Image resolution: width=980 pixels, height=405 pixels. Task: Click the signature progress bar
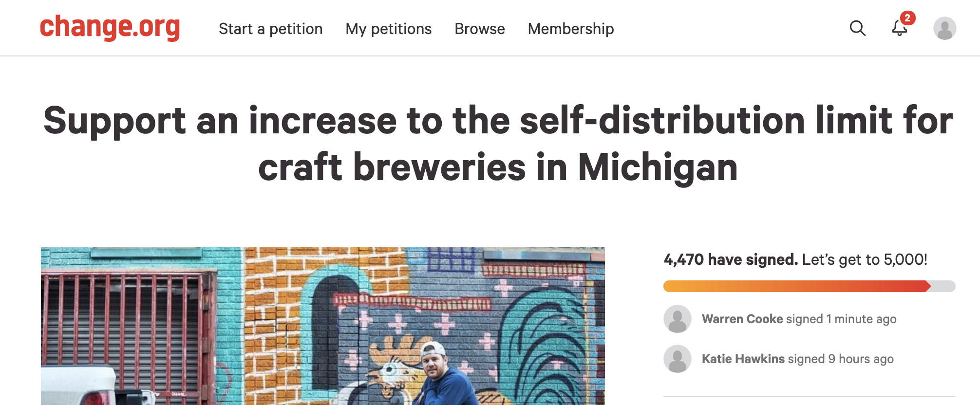pyautogui.click(x=809, y=286)
